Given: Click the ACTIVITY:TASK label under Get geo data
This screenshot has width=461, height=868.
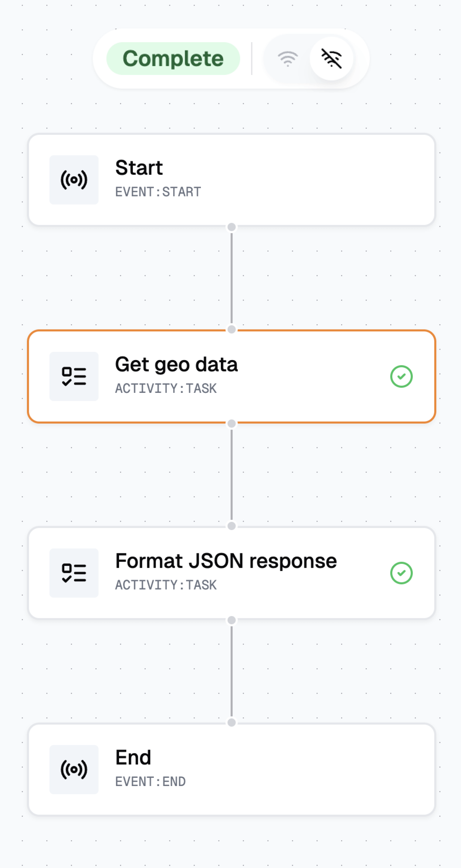Looking at the screenshot, I should point(166,389).
